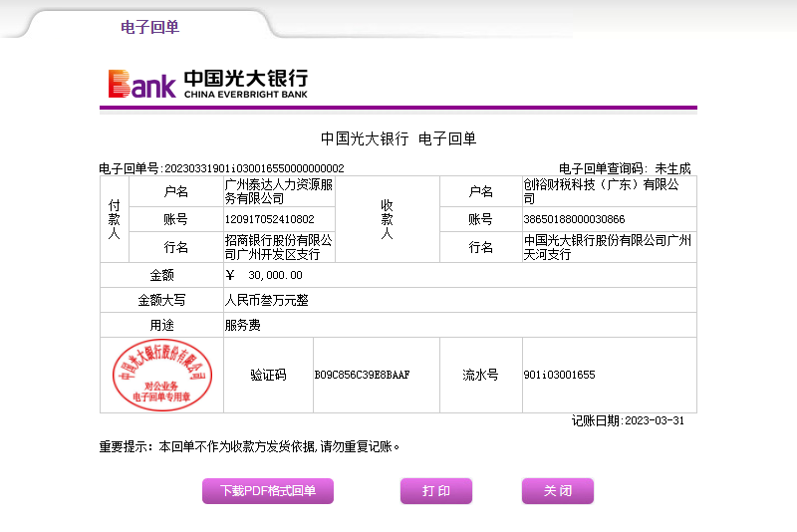Click the 打印 button
The width and height of the screenshot is (797, 532).
pyautogui.click(x=436, y=491)
